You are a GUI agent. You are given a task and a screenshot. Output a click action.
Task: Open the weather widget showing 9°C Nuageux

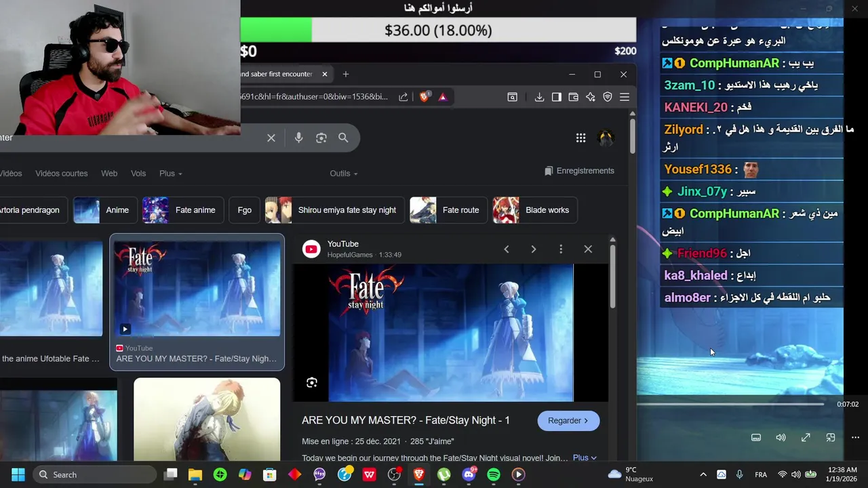pyautogui.click(x=631, y=474)
